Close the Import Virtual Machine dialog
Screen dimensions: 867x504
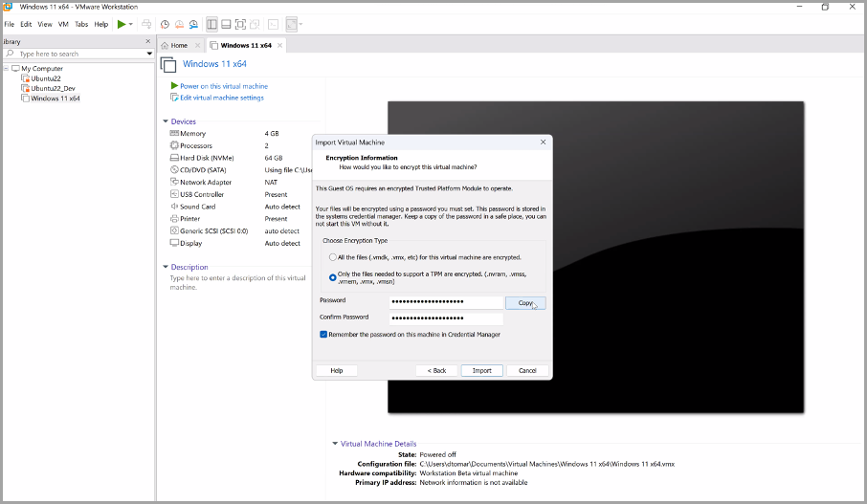pos(543,142)
